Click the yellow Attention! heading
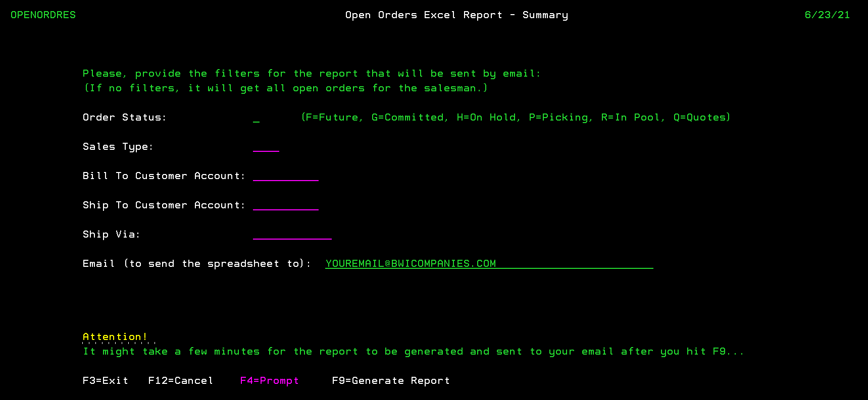868x400 pixels. (x=115, y=337)
